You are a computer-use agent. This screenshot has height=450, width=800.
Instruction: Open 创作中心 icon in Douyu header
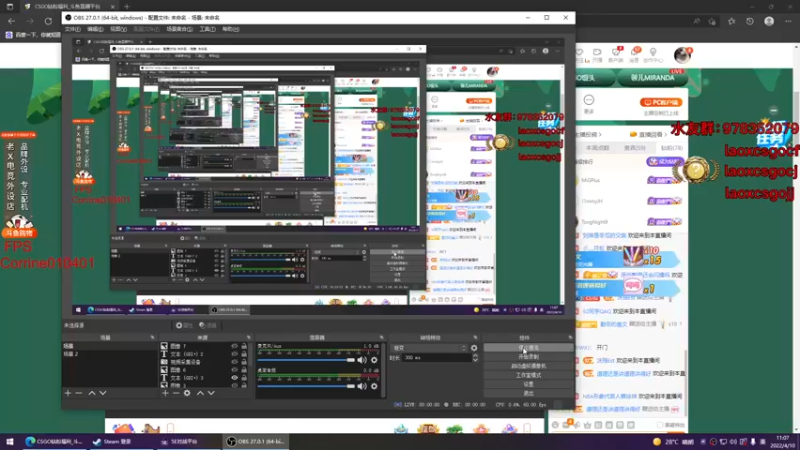click(653, 55)
